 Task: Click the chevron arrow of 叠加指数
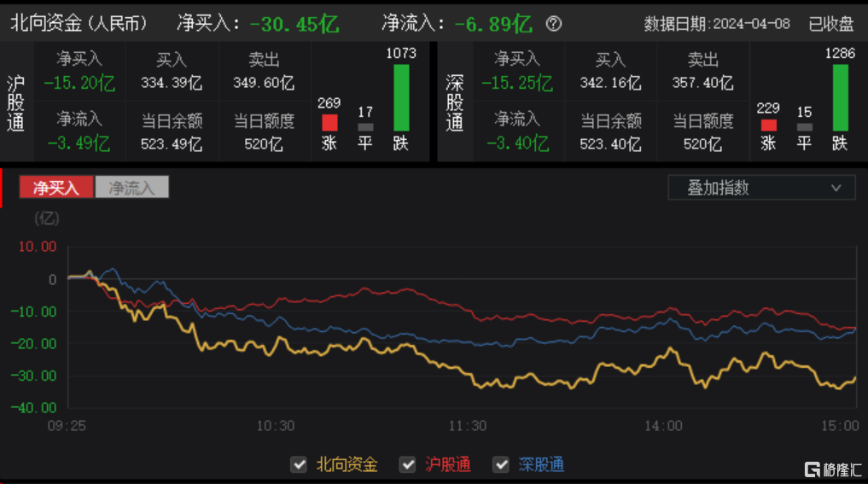click(x=836, y=189)
